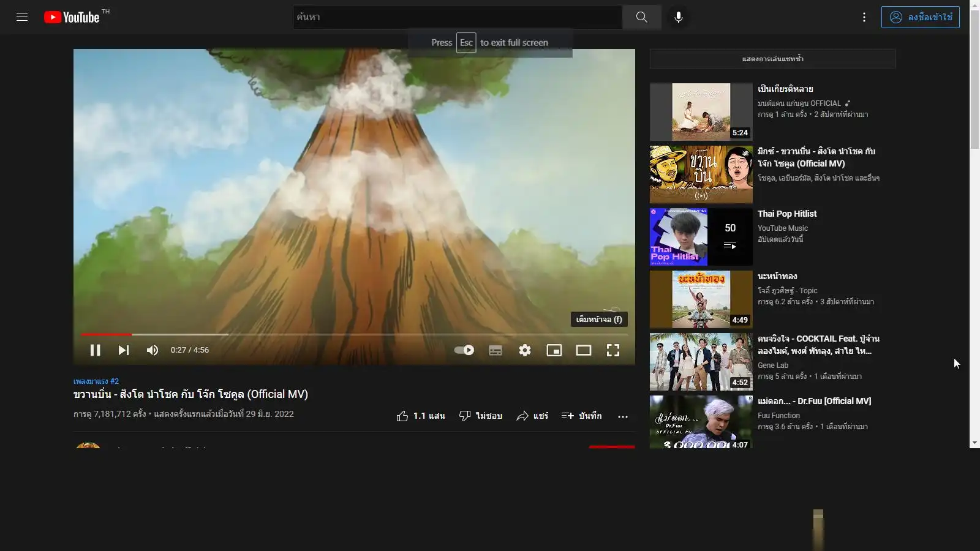Click the มนต์แคน แก่นคูน OFFICIAL channel name
980x551 pixels.
(799, 103)
